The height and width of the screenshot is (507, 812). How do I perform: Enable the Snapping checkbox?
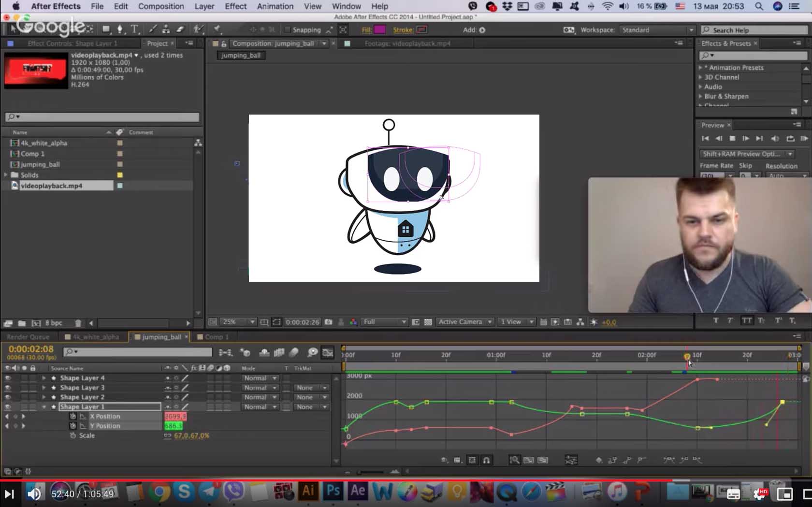(287, 30)
